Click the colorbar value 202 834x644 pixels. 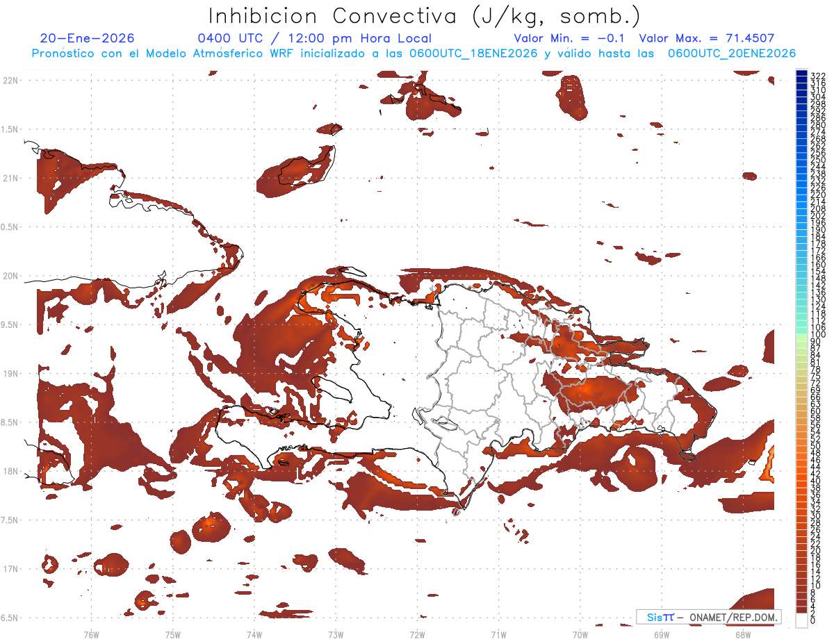coord(818,215)
